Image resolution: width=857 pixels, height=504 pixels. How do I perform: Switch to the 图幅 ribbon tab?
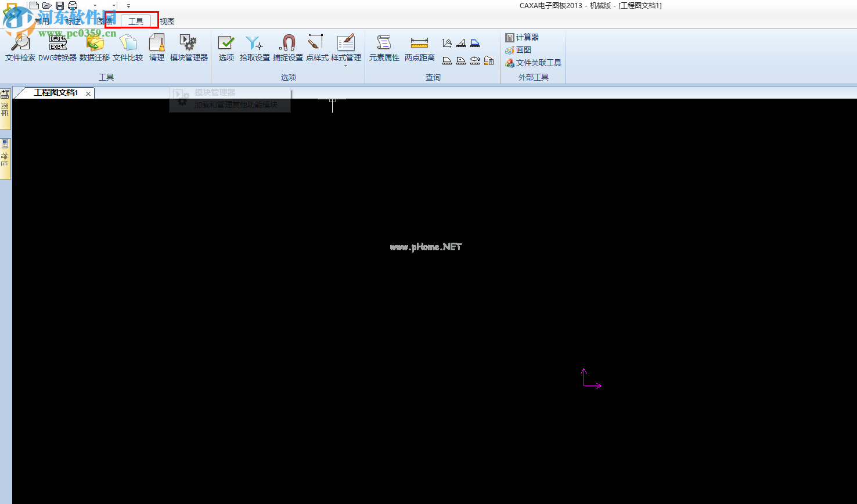(105, 21)
